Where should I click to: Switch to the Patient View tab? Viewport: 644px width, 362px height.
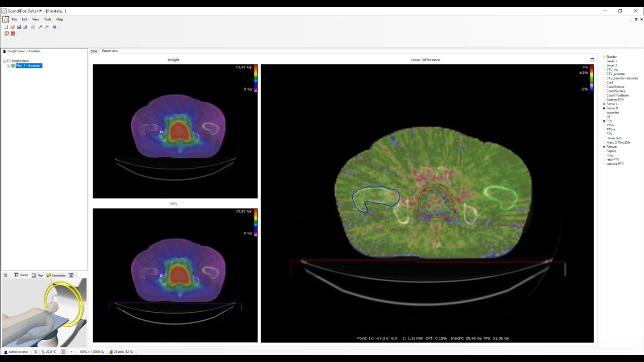pos(110,51)
